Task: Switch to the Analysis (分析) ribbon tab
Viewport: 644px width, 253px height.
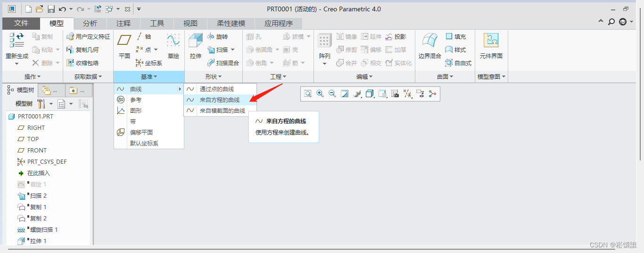Action: tap(90, 24)
